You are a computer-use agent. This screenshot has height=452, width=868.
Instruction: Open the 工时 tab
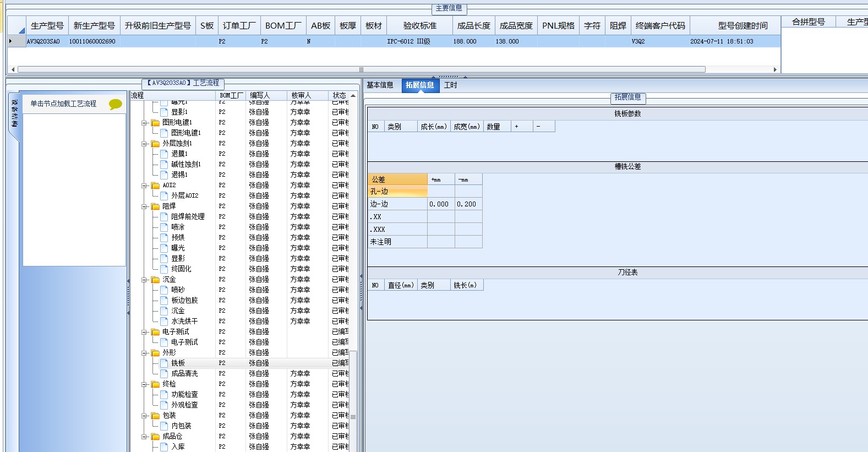tap(451, 85)
